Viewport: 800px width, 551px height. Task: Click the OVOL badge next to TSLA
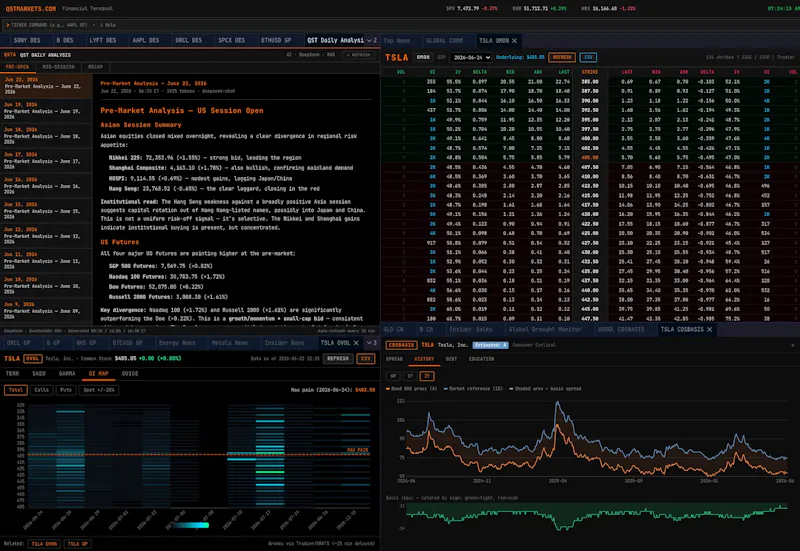point(33,359)
